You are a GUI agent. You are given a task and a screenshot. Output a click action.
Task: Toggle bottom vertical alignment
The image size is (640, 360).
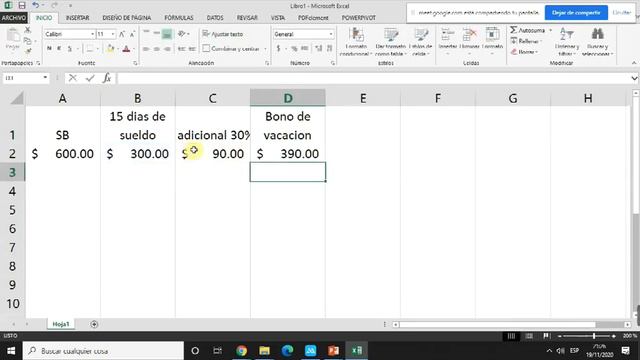167,34
